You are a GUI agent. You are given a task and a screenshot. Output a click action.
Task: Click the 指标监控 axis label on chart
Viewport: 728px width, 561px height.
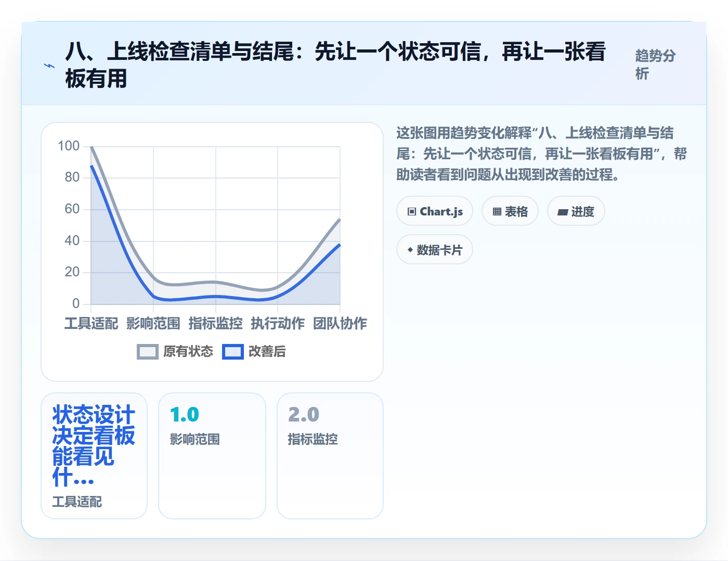click(216, 324)
